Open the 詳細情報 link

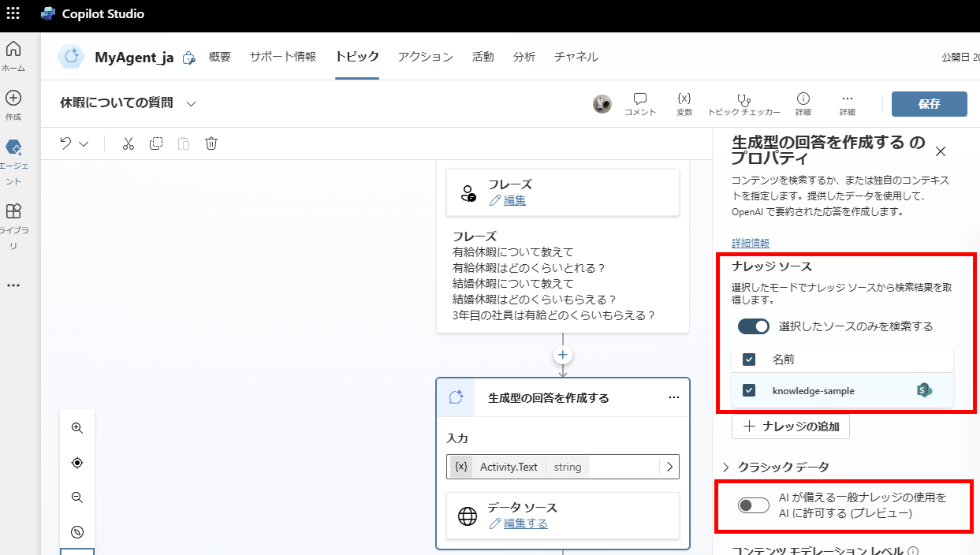click(x=751, y=242)
